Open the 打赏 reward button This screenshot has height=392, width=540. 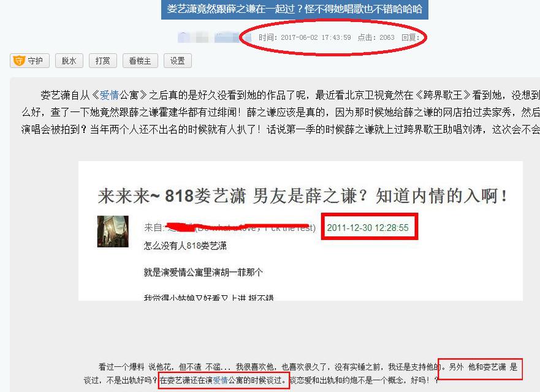(x=102, y=61)
